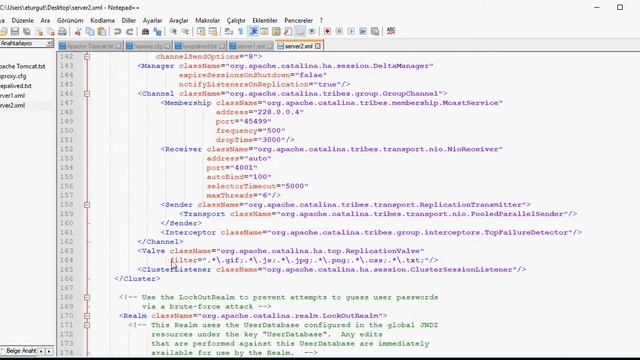The width and height of the screenshot is (640, 360).
Task: Open the Çalıştır menu
Action: (236, 20)
